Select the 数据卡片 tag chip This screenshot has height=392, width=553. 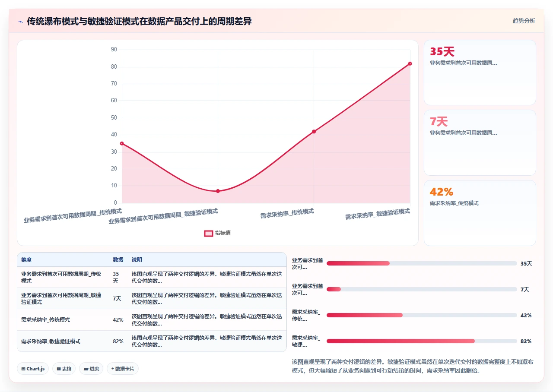123,369
